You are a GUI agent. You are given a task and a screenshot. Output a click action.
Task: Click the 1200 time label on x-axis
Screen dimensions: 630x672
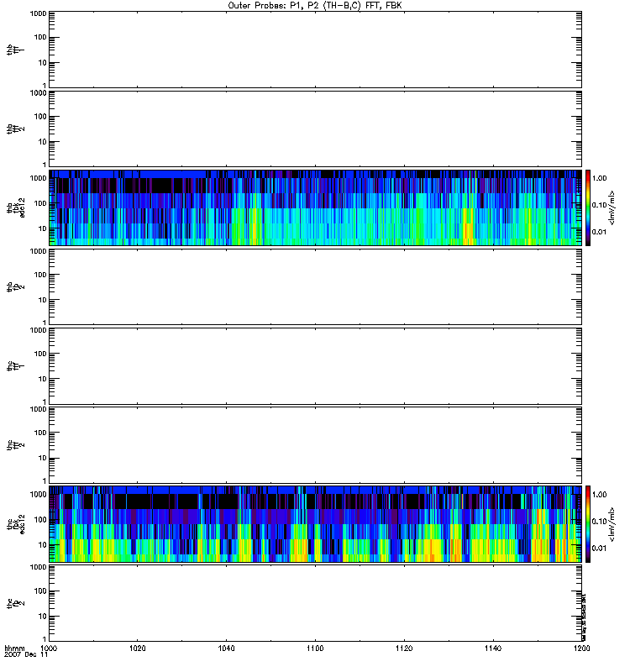click(580, 648)
